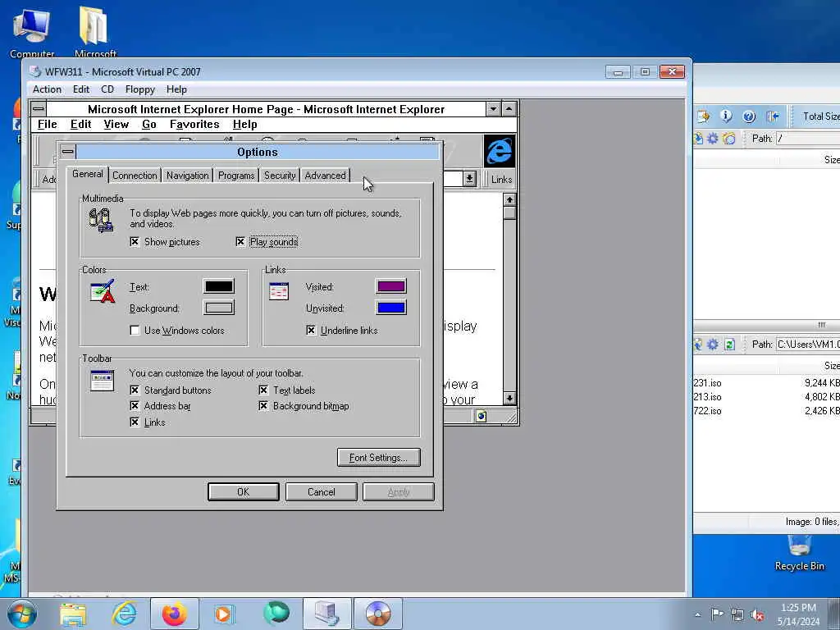The height and width of the screenshot is (630, 840).
Task: Click the Action Center flag in the system tray
Action: coord(717,614)
